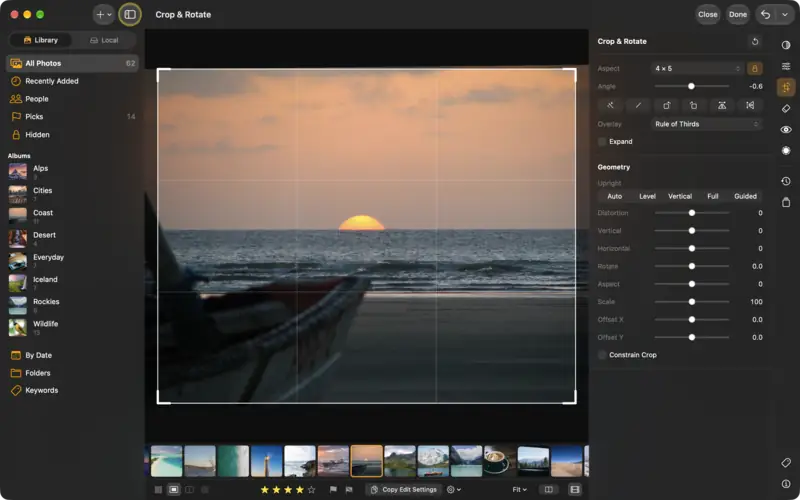Screen dimensions: 800x500
Task: Open the Overlay Rule of Thirds dropdown
Action: (706, 124)
